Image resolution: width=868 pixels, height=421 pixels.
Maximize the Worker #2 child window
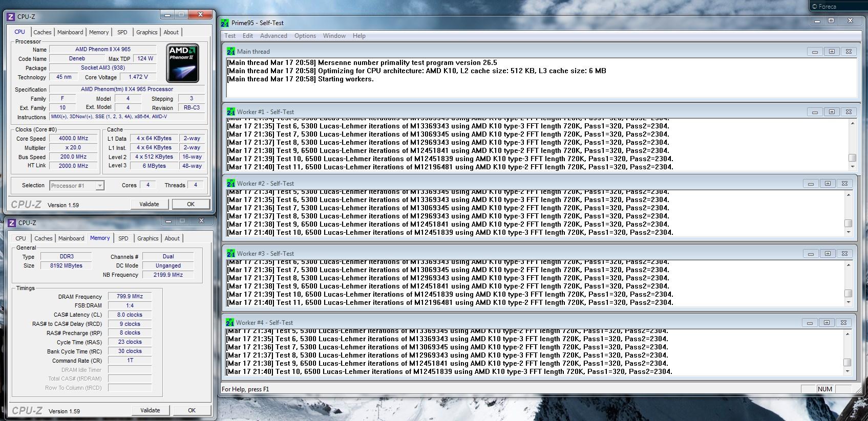[x=828, y=184]
